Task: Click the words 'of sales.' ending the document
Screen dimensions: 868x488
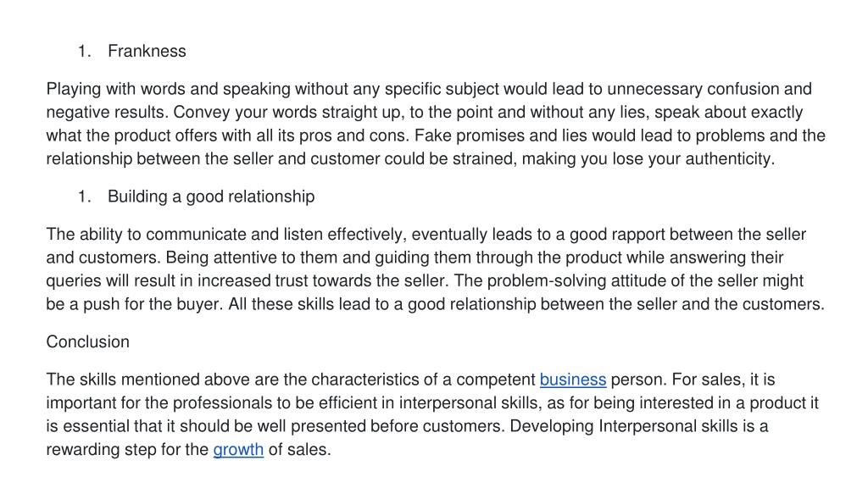Action: tap(299, 449)
